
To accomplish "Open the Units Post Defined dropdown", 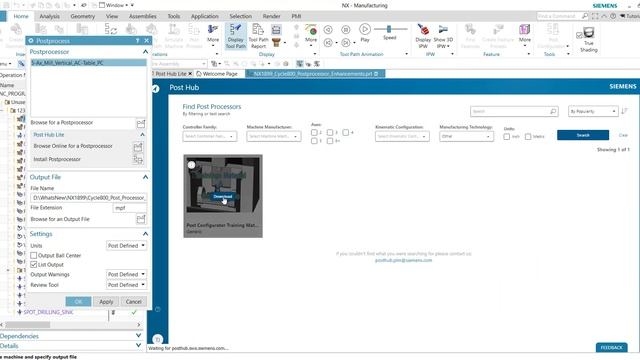I will pyautogui.click(x=126, y=246).
